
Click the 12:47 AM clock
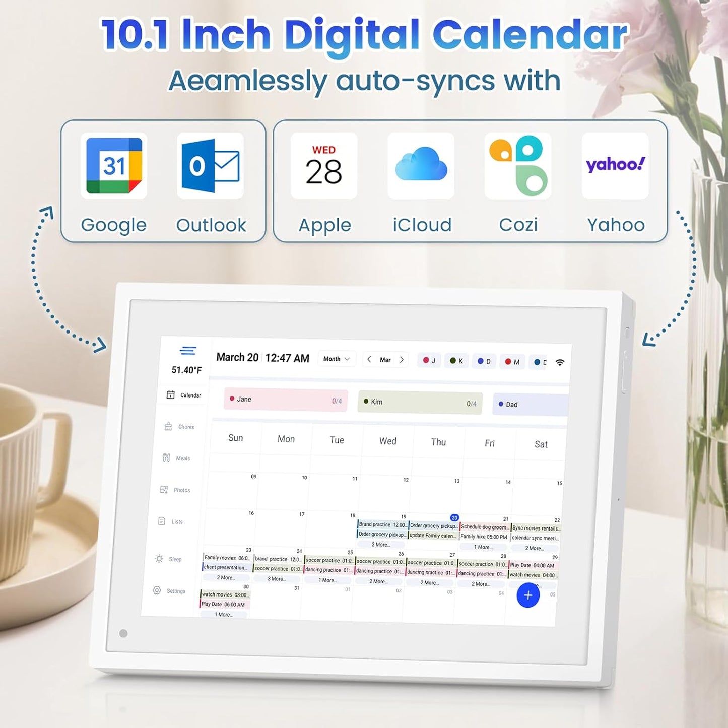287,358
